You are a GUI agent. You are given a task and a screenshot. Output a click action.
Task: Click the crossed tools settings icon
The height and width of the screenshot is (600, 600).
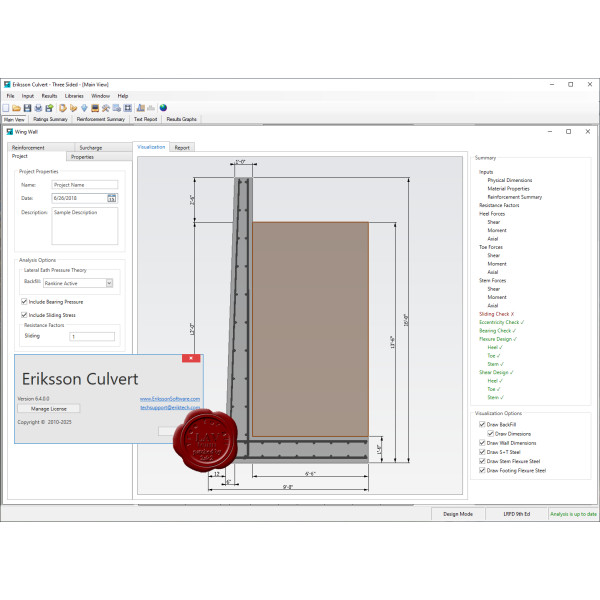[x=106, y=108]
